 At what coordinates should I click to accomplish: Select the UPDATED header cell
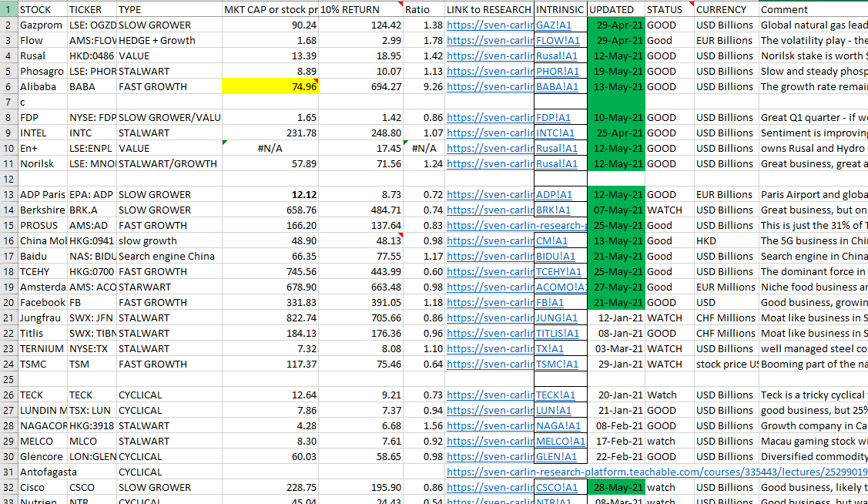[x=616, y=9]
